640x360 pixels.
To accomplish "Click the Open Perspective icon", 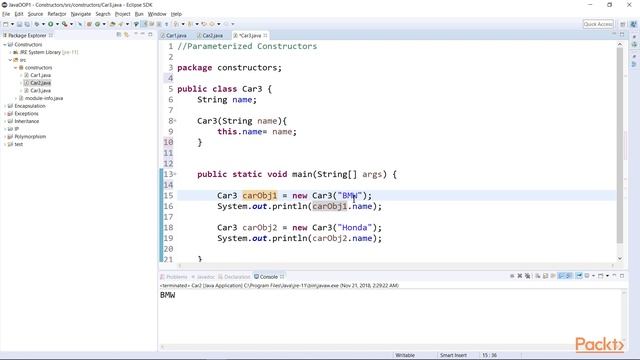I will coord(622,24).
